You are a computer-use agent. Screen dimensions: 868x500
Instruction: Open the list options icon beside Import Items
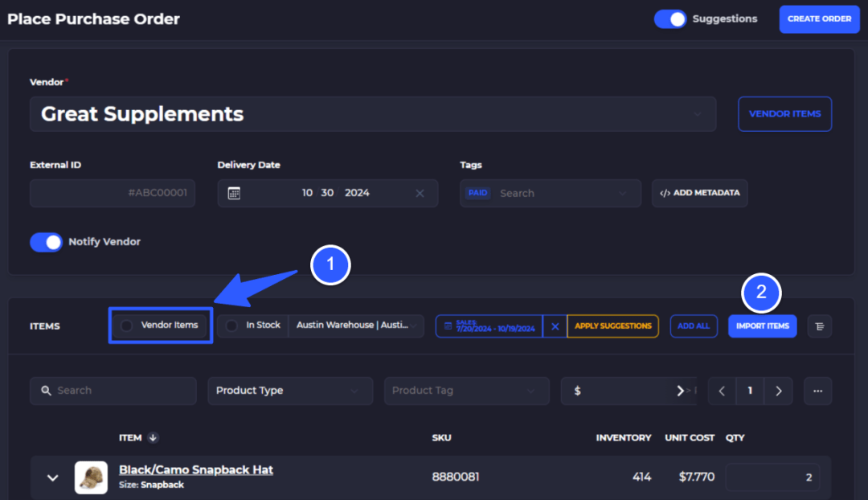coord(819,326)
